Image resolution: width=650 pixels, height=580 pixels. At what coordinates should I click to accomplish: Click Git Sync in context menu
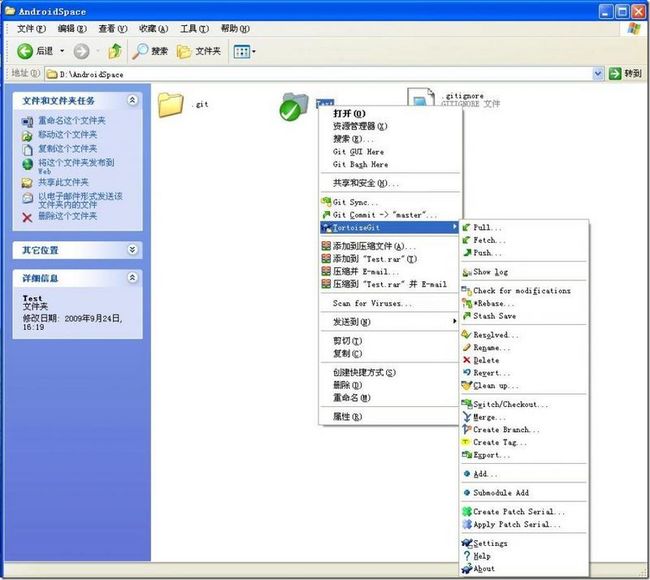390,202
